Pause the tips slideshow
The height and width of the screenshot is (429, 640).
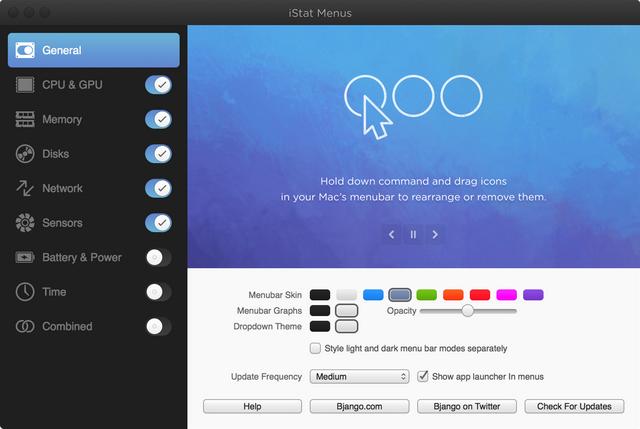pos(414,235)
